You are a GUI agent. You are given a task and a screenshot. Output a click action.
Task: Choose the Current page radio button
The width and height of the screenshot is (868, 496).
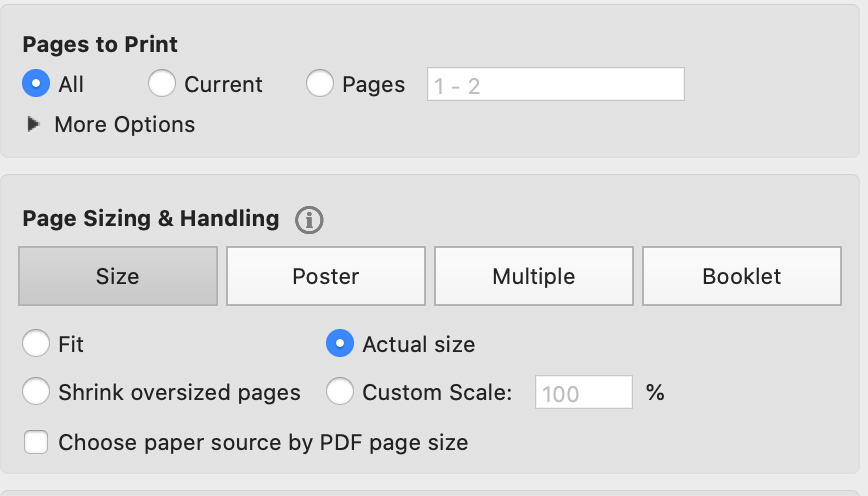[x=162, y=84]
